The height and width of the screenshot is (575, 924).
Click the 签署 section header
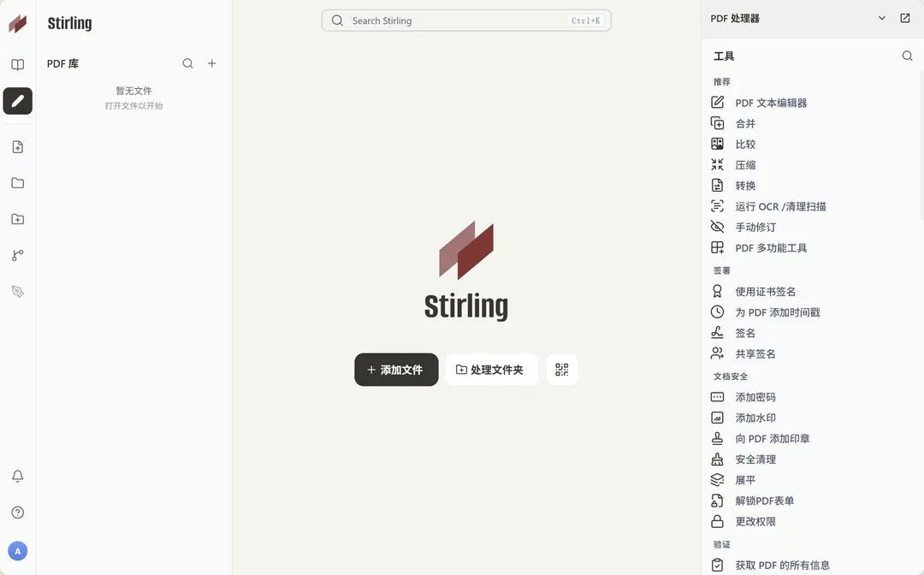pos(722,270)
